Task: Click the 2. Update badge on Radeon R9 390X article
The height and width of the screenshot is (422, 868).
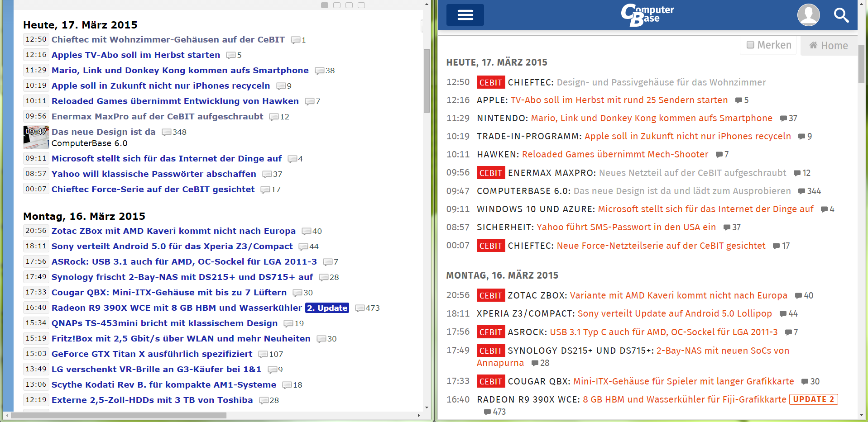Action: 327,308
